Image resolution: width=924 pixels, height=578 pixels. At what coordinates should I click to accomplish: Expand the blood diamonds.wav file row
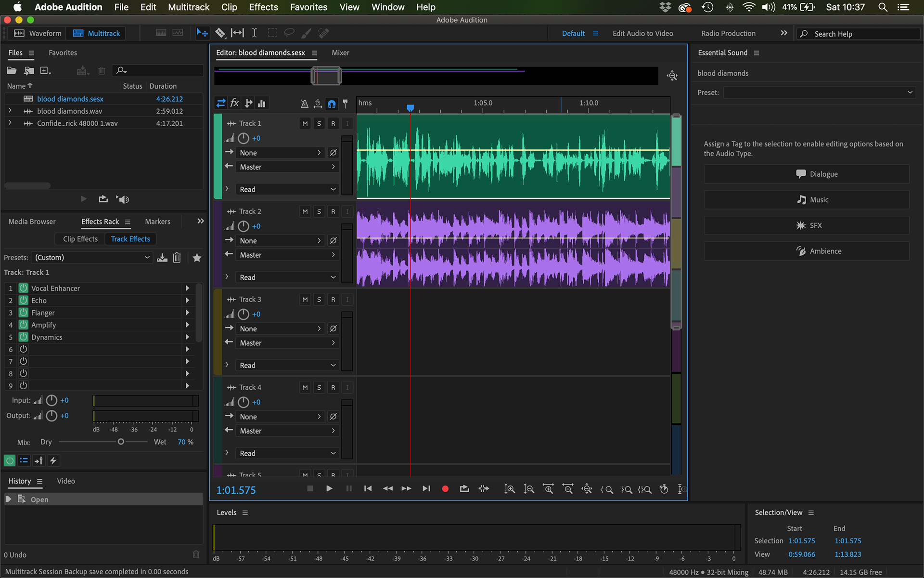(10, 111)
